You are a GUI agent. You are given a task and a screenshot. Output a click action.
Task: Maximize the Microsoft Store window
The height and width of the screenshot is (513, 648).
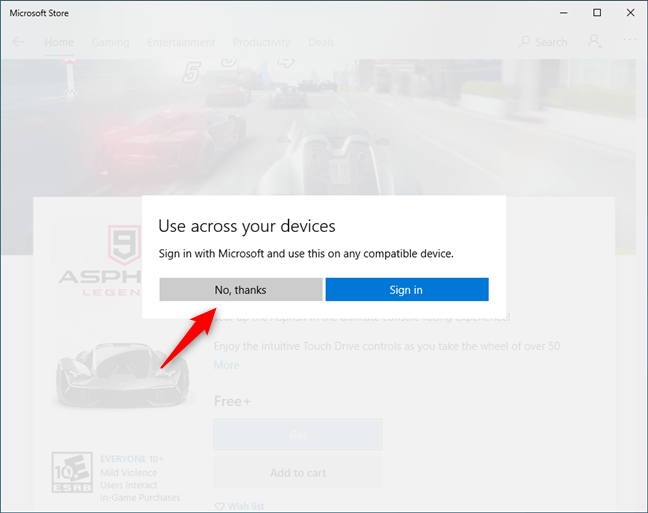click(597, 13)
